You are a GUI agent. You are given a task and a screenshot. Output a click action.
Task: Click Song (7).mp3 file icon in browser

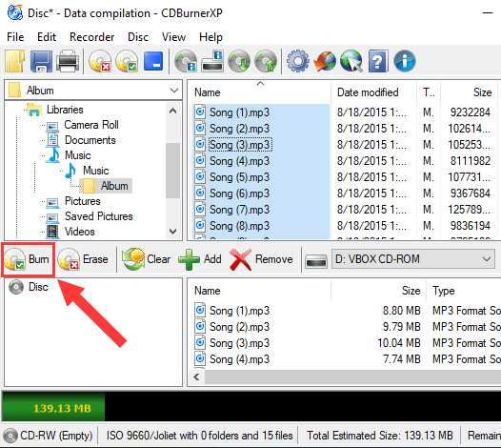click(200, 209)
